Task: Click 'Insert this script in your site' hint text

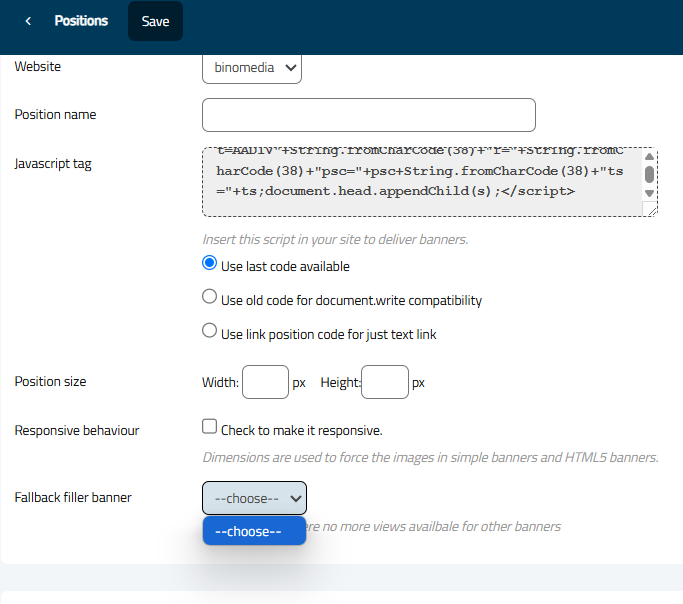Action: [335, 240]
